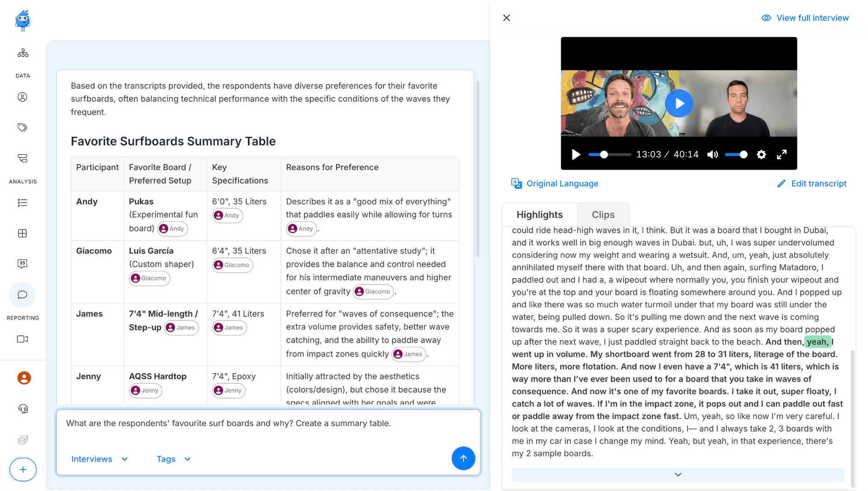This screenshot has height=491, width=868.
Task: Click the video thumbnail frame
Action: pos(679,104)
